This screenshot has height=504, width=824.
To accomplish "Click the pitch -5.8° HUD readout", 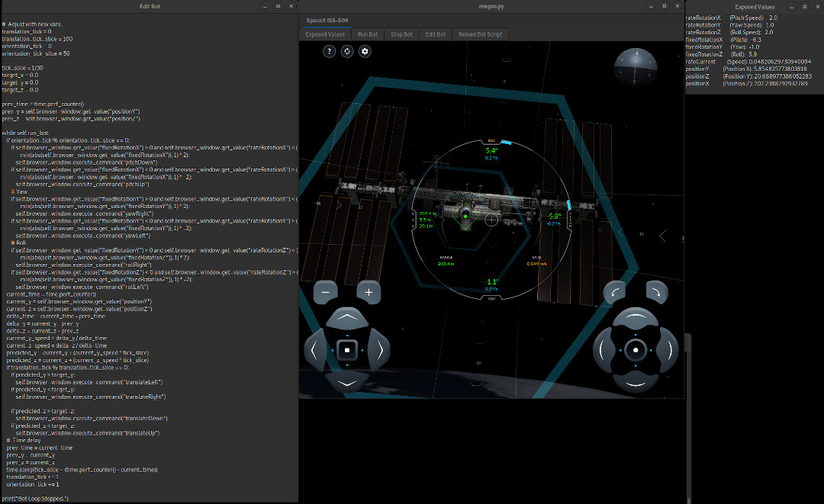I will click(555, 217).
